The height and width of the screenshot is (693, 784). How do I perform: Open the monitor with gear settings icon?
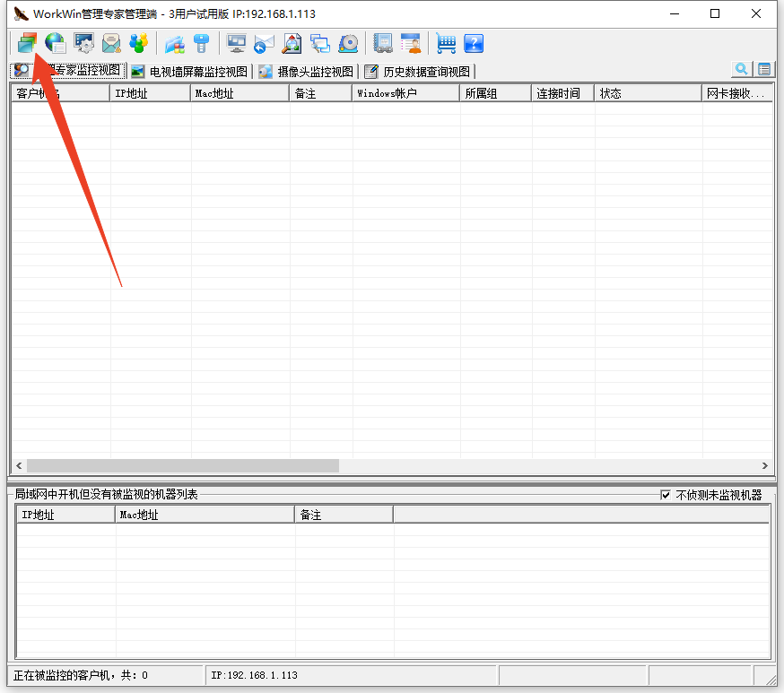(83, 43)
